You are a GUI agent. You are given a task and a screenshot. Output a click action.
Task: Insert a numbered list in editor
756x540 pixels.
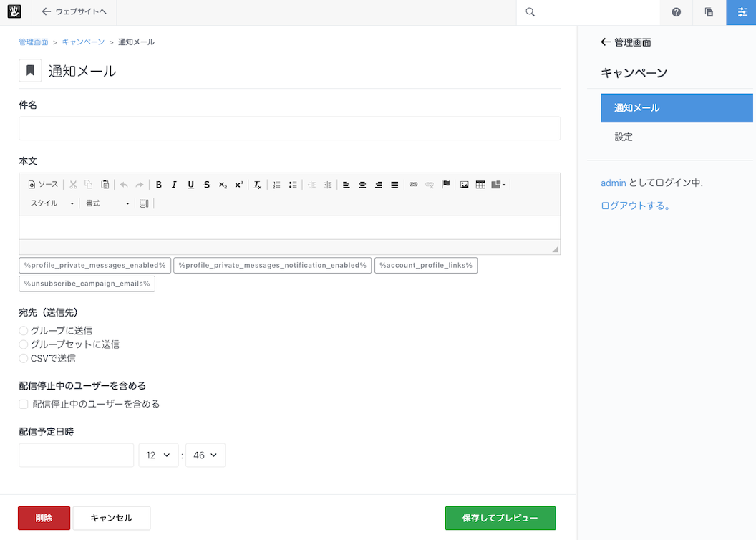(277, 185)
